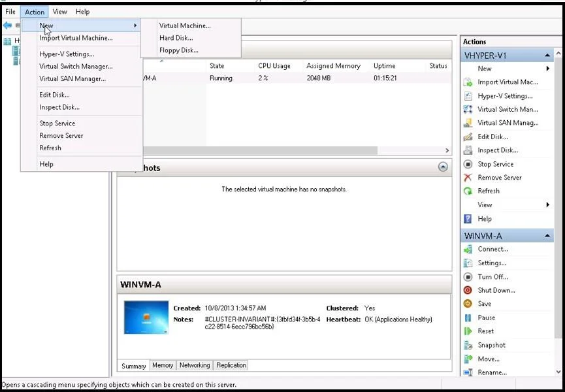This screenshot has width=565, height=392.
Task: Click the Pause icon for WINVM-A
Action: pos(468,318)
